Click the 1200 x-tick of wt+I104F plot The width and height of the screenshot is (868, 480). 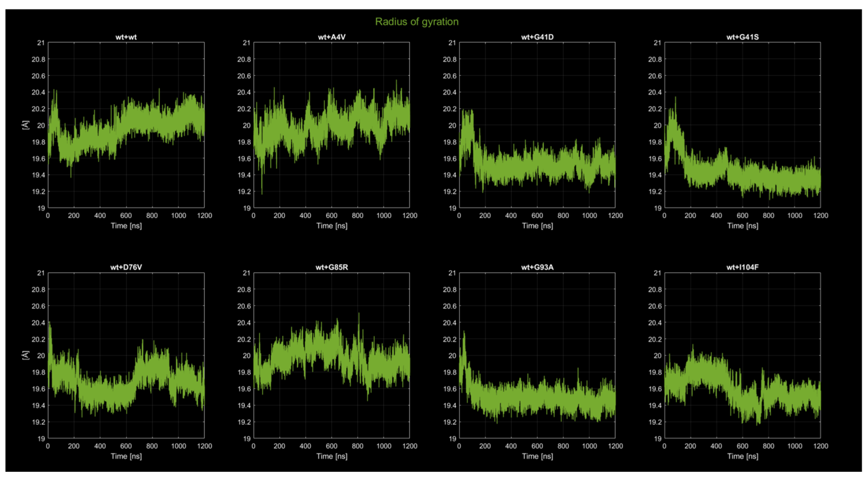pyautogui.click(x=821, y=446)
